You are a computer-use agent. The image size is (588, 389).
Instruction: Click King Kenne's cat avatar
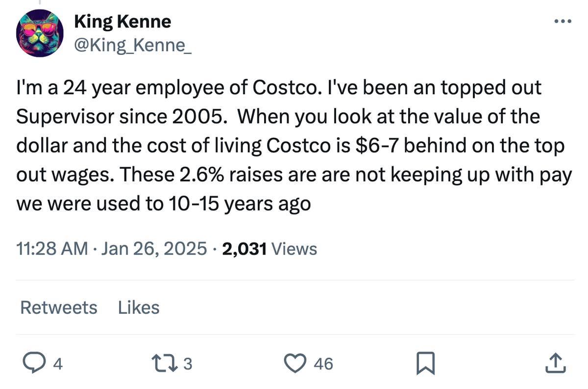pos(39,33)
